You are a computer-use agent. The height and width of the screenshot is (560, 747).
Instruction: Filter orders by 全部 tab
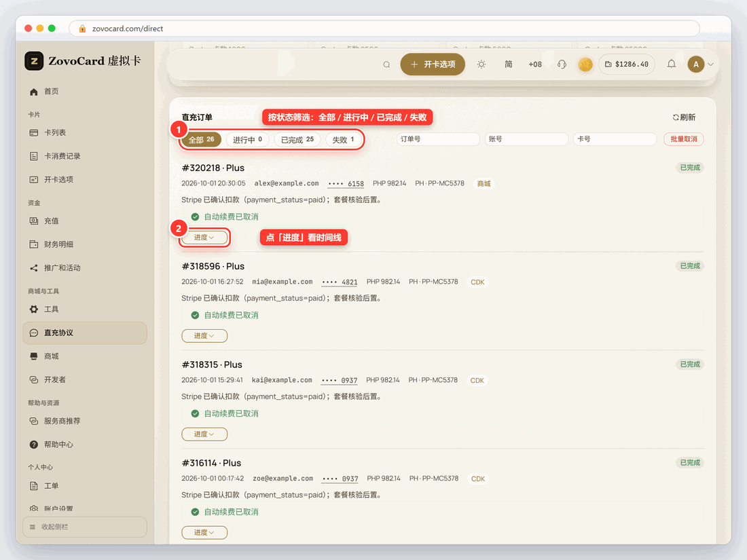202,140
